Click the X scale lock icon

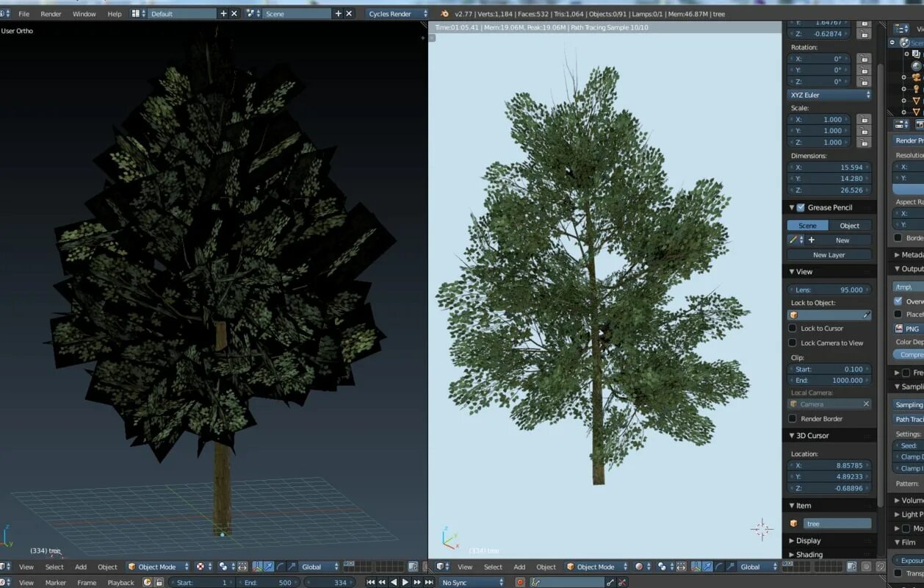click(x=864, y=119)
